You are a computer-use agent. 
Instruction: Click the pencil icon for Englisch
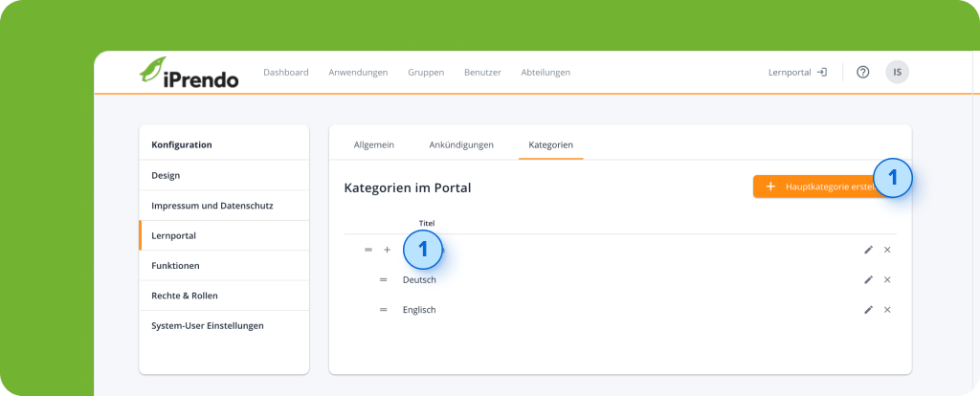[868, 310]
